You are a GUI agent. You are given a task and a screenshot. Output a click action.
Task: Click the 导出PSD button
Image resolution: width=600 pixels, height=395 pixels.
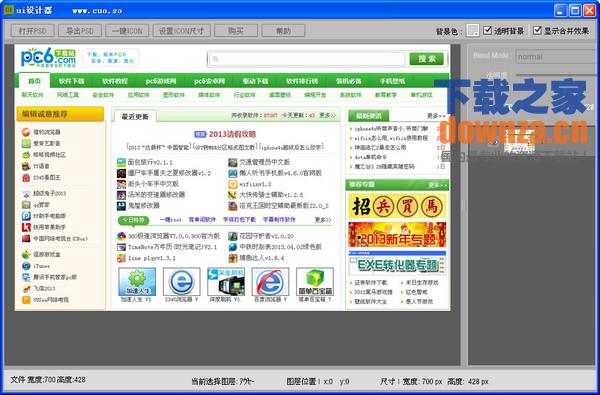tap(80, 31)
